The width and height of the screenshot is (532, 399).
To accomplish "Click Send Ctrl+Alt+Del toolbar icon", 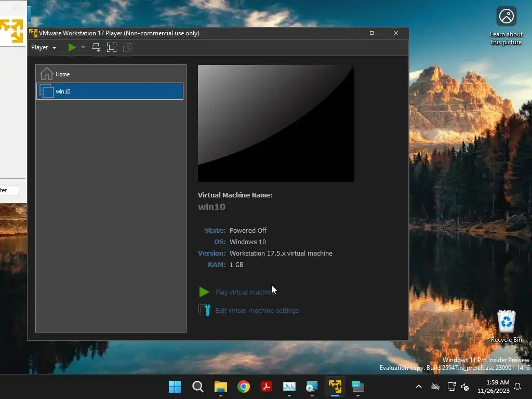I will pos(96,47).
